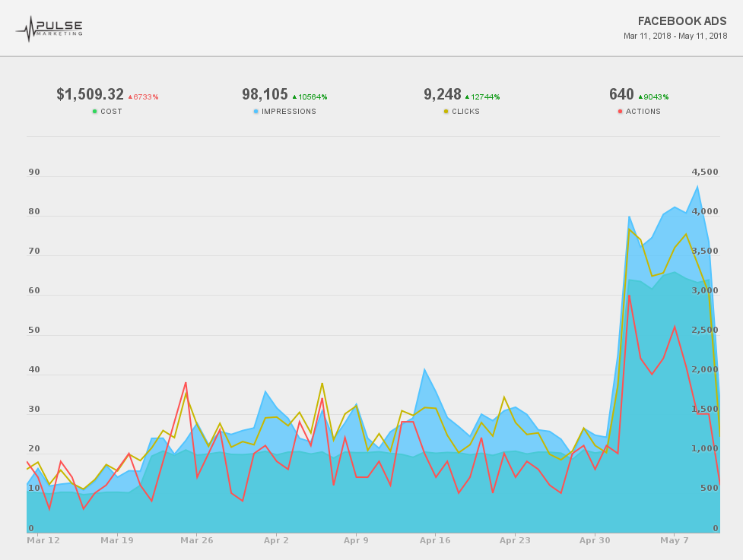The height and width of the screenshot is (560, 743).
Task: Click the 640 actions value
Action: tap(621, 94)
